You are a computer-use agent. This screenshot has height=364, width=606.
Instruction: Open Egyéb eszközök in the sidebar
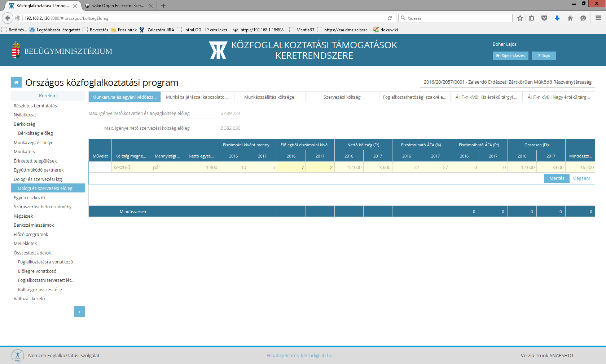[x=30, y=198]
